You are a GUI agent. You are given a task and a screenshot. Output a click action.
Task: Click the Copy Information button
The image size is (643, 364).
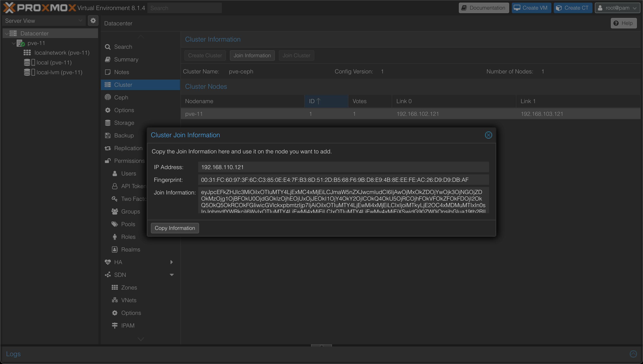coord(175,228)
